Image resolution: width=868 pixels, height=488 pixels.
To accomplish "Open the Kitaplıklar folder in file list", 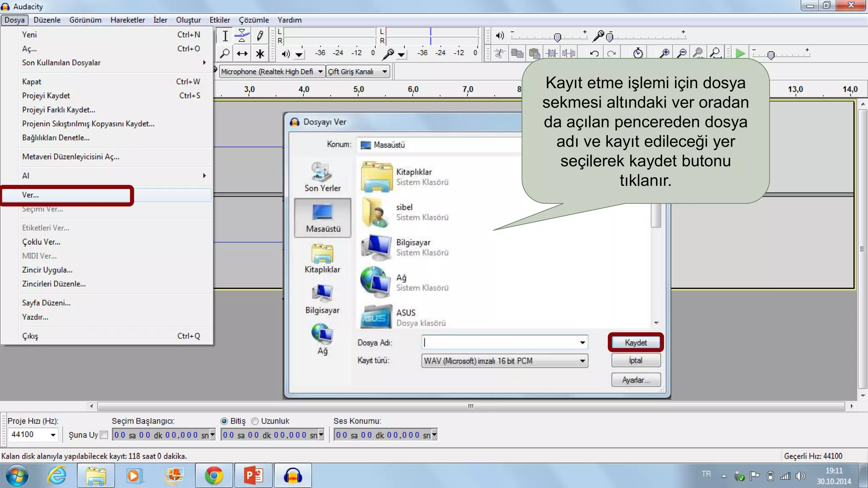I will pos(404,177).
